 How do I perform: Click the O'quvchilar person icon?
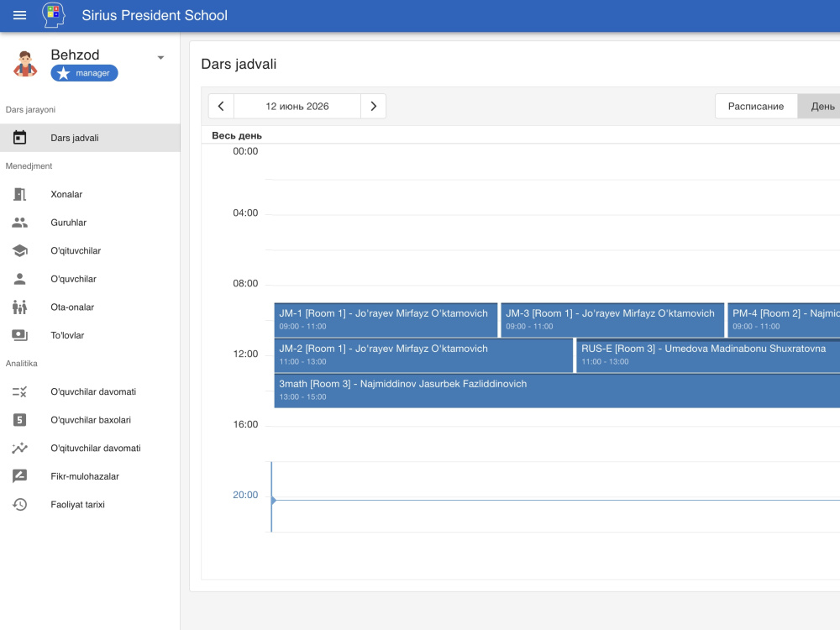(x=20, y=279)
